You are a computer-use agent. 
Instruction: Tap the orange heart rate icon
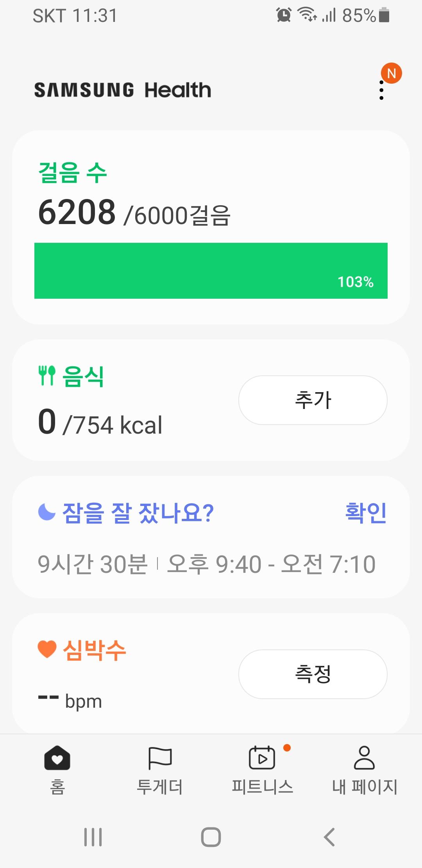coord(47,649)
